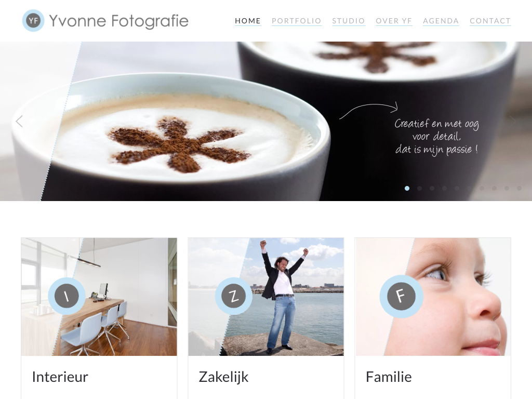Select the last slider dot

coord(519,188)
